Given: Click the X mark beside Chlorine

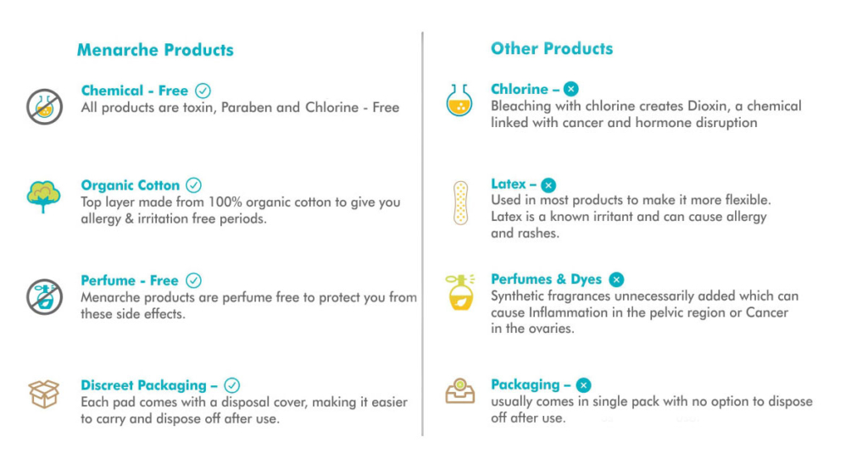Looking at the screenshot, I should pyautogui.click(x=571, y=89).
